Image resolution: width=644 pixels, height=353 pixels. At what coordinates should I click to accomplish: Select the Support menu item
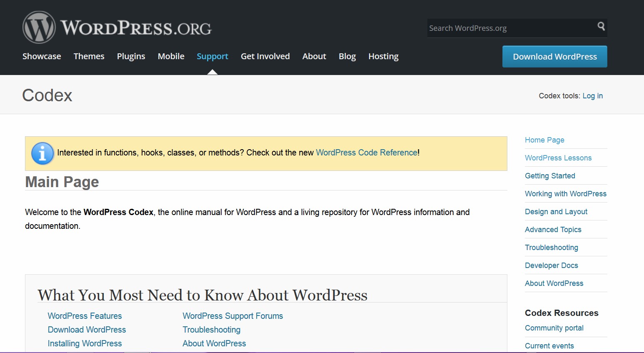212,56
